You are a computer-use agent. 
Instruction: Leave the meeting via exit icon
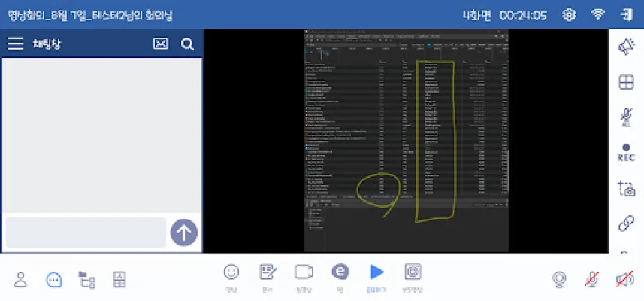click(x=626, y=14)
